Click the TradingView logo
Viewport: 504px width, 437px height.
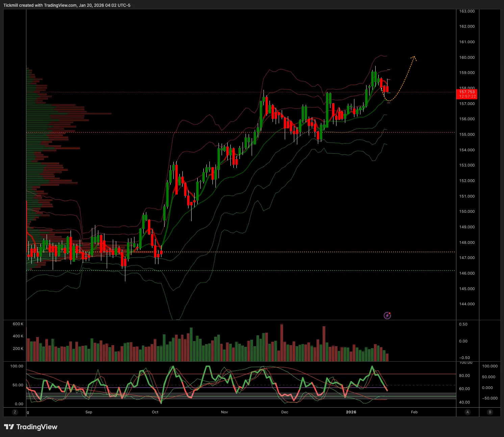tap(31, 427)
